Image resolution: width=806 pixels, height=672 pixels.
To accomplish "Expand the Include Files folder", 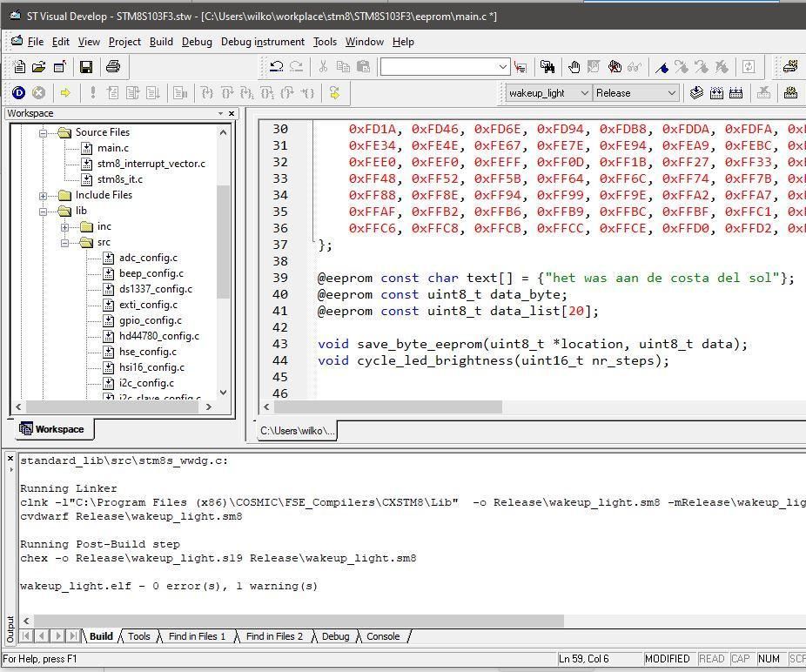I will click(44, 195).
